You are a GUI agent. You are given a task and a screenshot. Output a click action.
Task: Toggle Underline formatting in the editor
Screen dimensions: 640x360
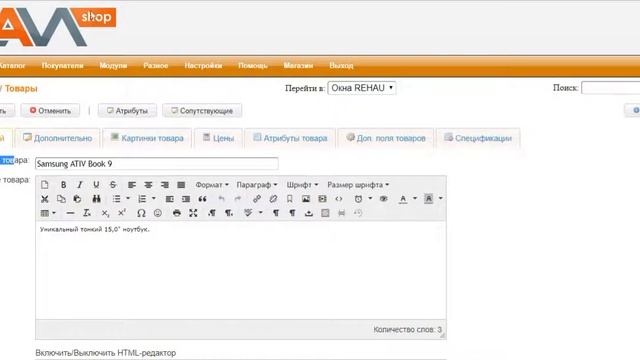point(96,185)
